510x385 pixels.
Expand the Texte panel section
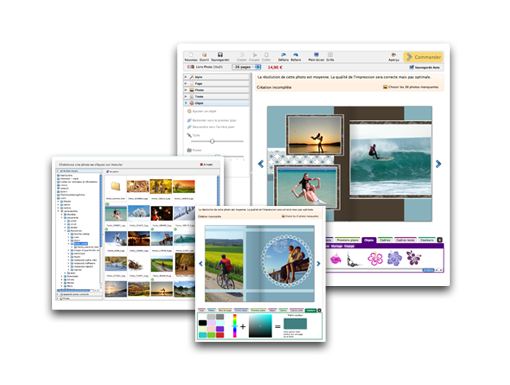(216, 96)
